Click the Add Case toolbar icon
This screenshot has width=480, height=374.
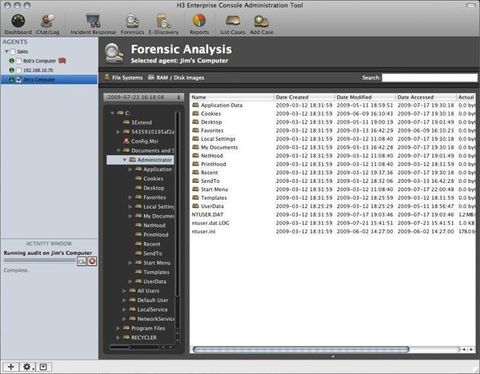click(261, 21)
